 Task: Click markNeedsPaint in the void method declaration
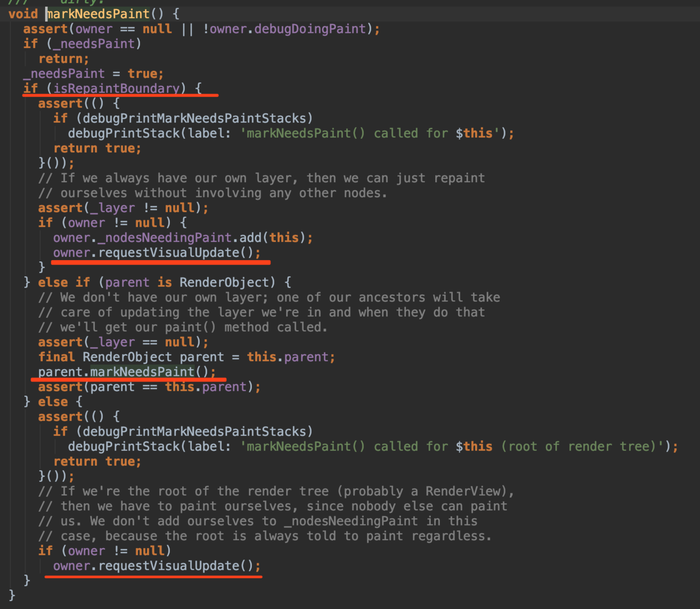pos(98,14)
